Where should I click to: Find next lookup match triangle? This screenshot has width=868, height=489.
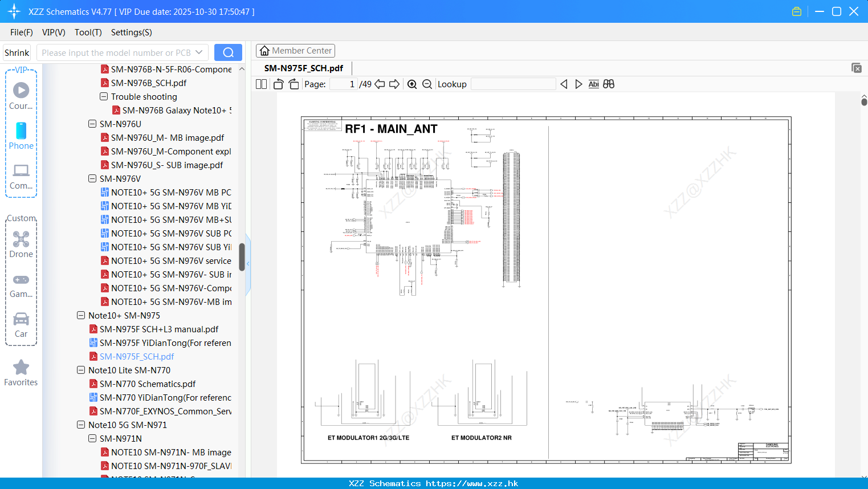click(x=578, y=84)
